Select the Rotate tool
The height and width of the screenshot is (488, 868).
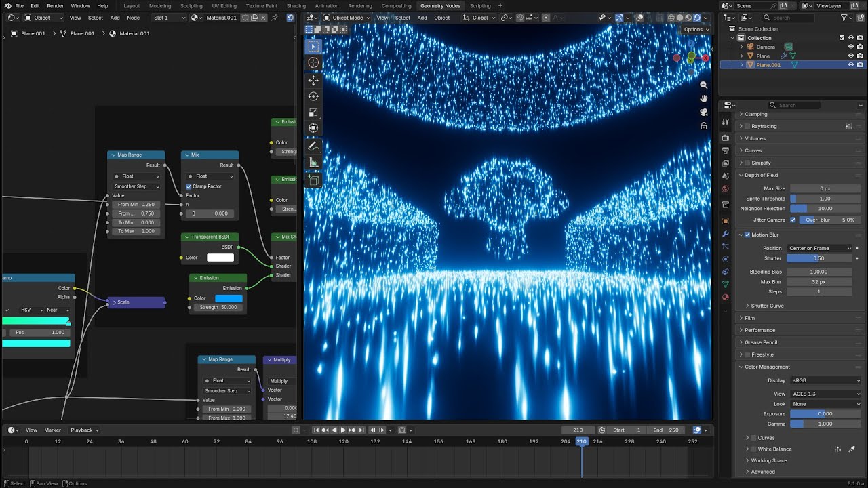point(313,96)
